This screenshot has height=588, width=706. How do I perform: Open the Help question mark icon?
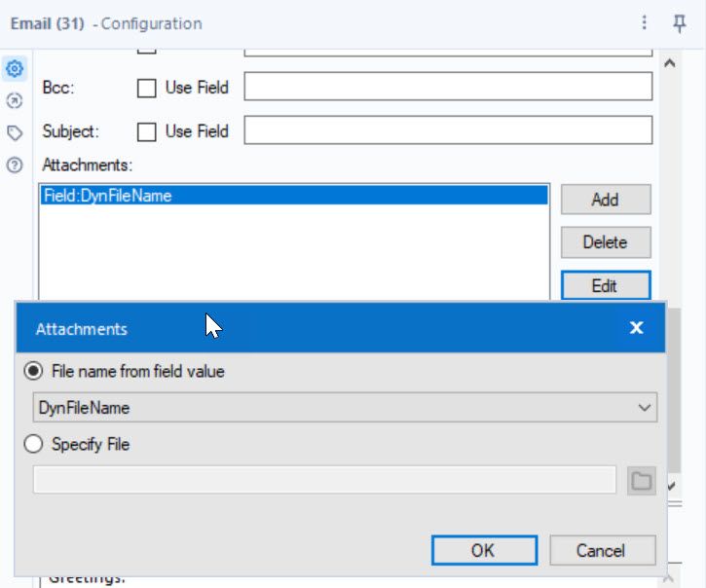click(15, 165)
